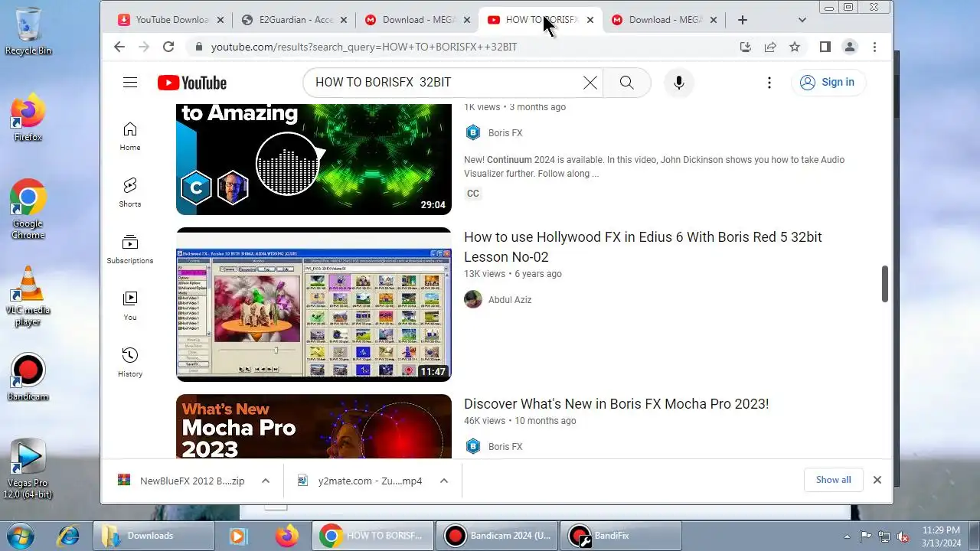The height and width of the screenshot is (551, 980).
Task: Open Chrome's three-dot menu
Action: pyautogui.click(x=874, y=47)
